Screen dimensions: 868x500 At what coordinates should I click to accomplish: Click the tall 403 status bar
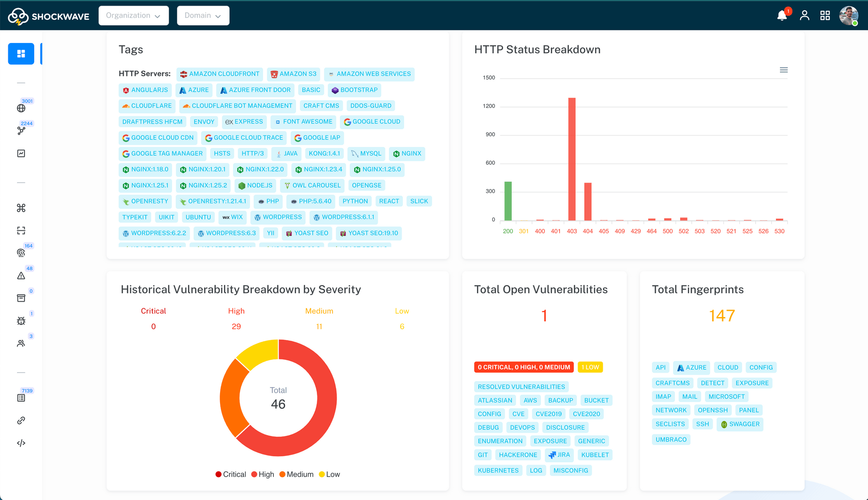pyautogui.click(x=572, y=159)
